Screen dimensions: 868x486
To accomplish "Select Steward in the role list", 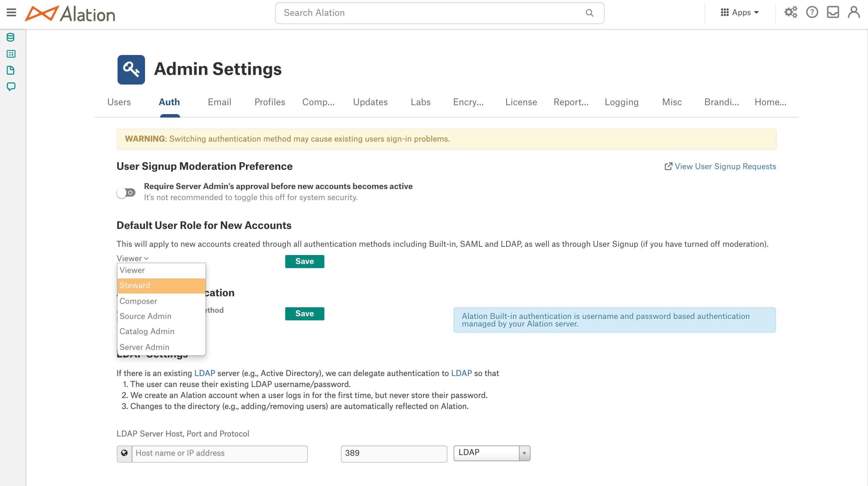I will click(162, 286).
